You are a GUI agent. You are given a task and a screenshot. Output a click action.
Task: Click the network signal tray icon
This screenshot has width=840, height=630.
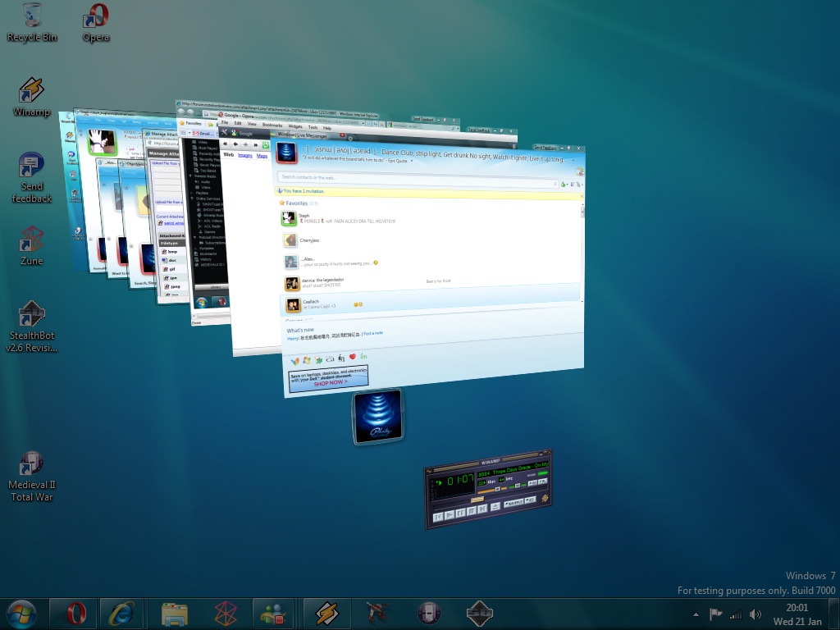click(736, 614)
